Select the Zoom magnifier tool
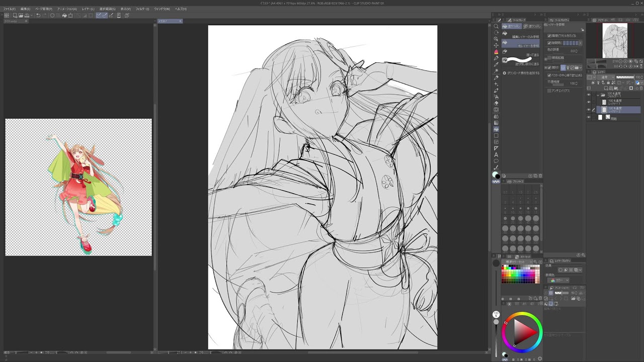Viewport: 644px width, 362px height. coord(497,26)
